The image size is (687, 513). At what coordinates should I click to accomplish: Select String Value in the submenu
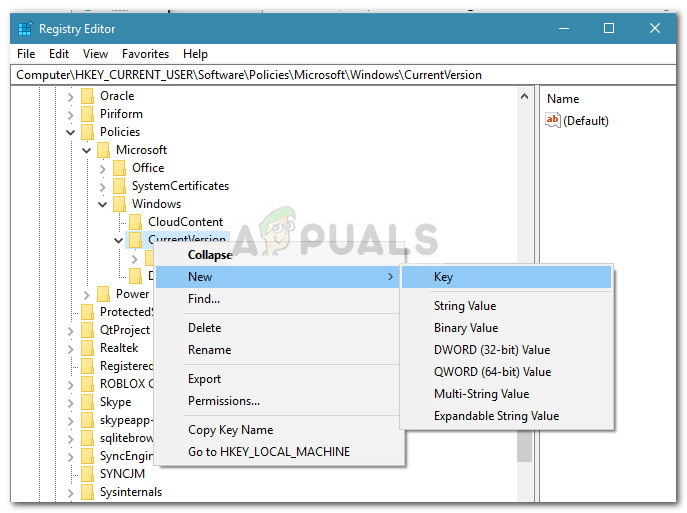[x=506, y=306]
